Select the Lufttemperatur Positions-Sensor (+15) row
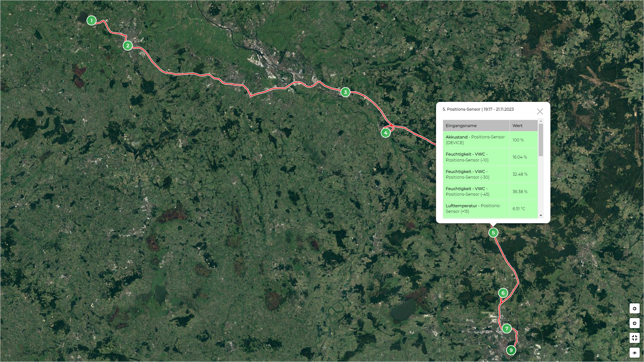644x362 pixels. pos(490,208)
